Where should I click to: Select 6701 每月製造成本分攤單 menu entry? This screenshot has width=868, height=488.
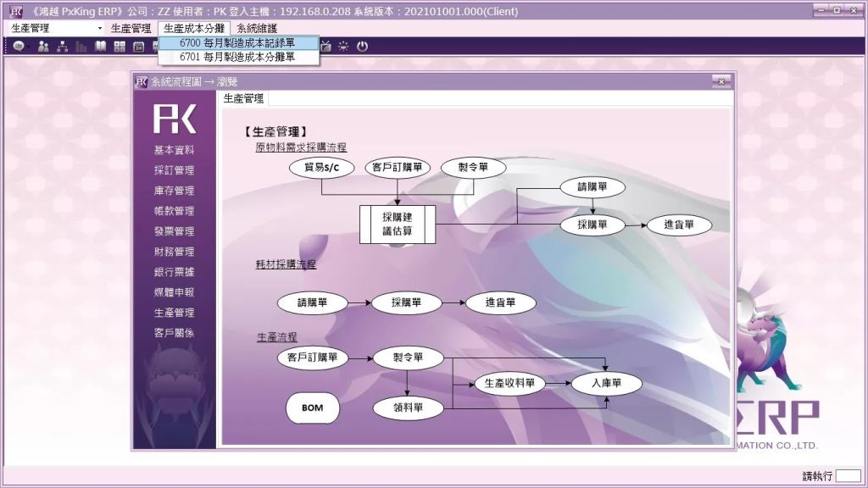click(x=237, y=57)
